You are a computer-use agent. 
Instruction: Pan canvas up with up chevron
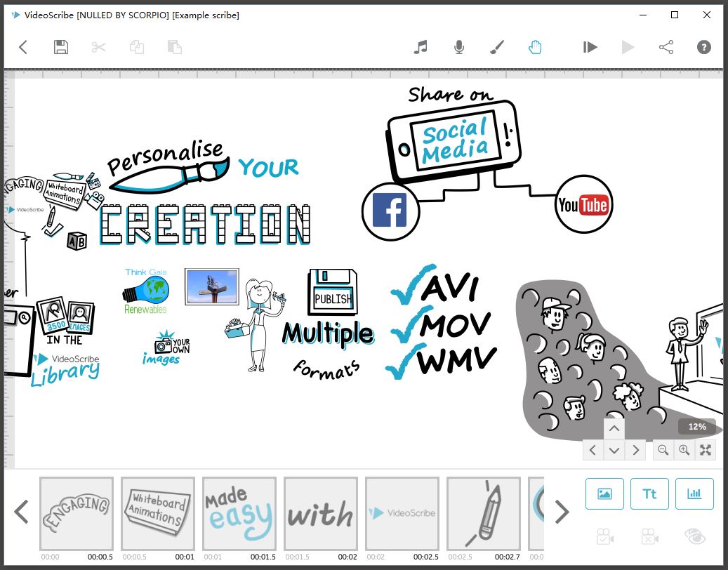(x=614, y=428)
